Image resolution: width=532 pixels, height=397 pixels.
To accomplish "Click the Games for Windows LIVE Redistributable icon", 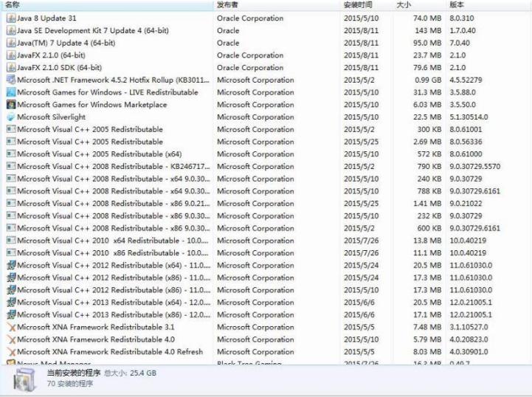I will tap(11, 92).
